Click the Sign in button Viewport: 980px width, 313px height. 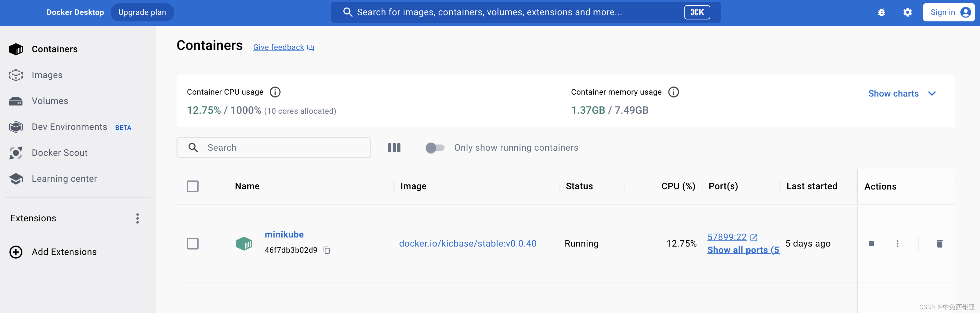pos(949,12)
